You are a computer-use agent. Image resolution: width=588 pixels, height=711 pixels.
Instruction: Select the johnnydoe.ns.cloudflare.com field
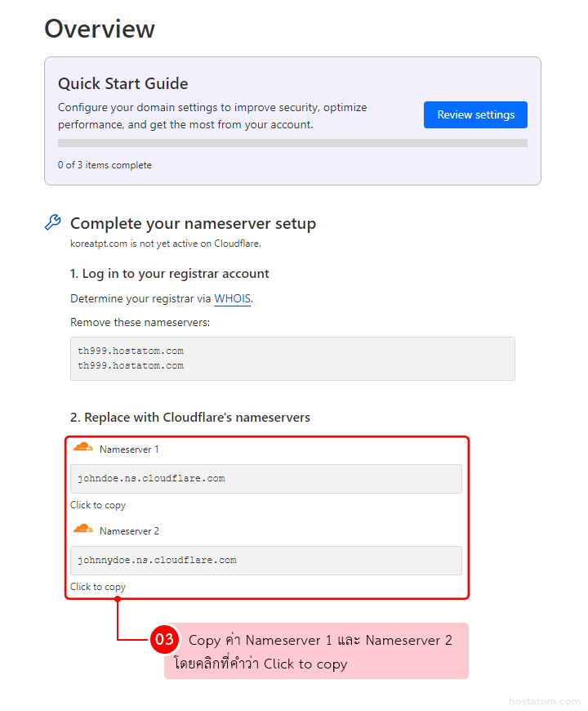click(265, 561)
